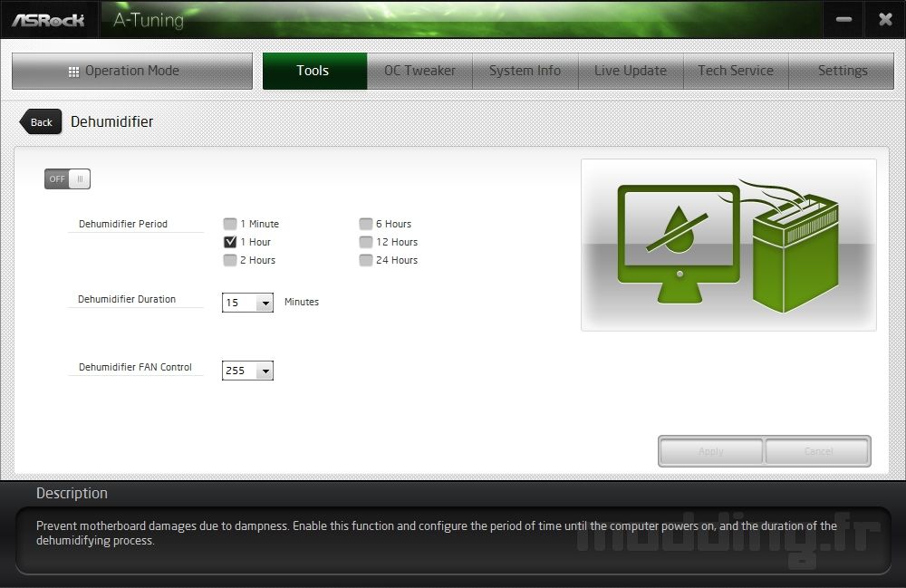
Task: Go to the Settings tab
Action: (842, 71)
